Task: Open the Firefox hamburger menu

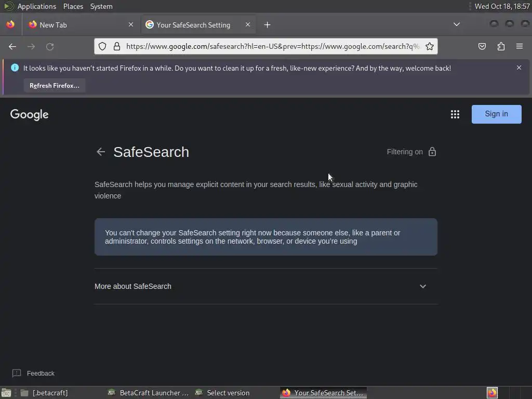Action: [520, 46]
